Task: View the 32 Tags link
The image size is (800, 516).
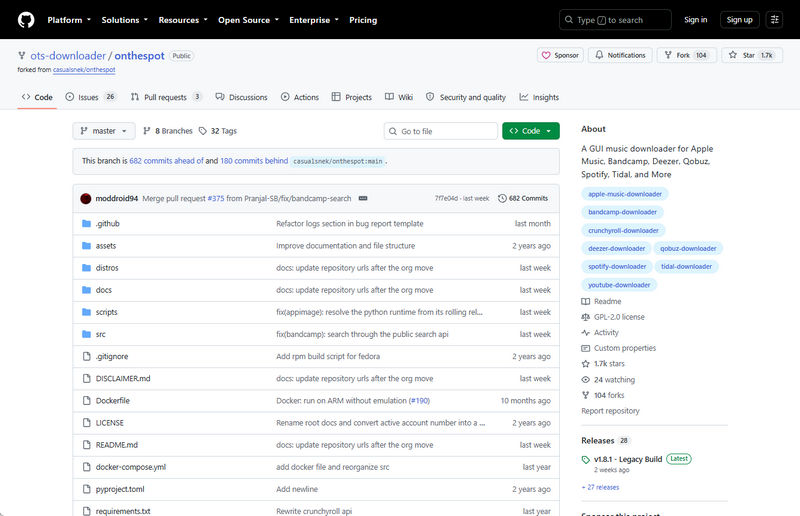Action: [x=218, y=131]
